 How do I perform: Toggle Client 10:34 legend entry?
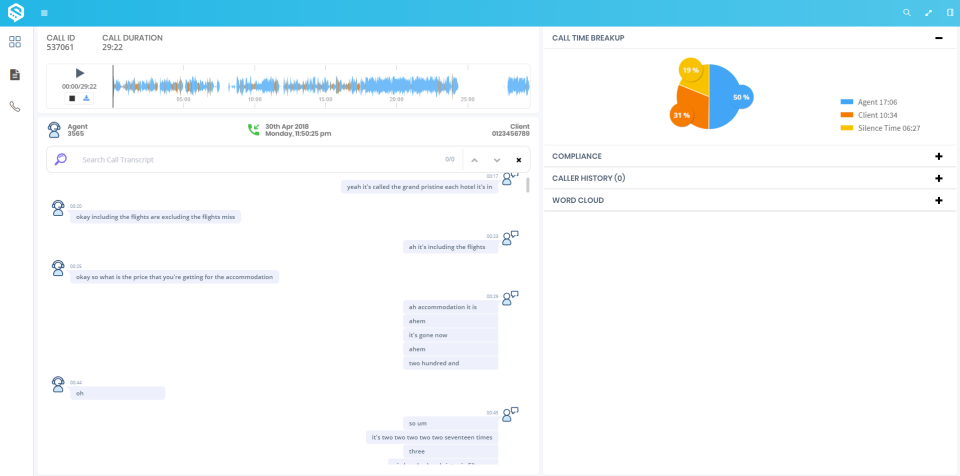pos(869,115)
